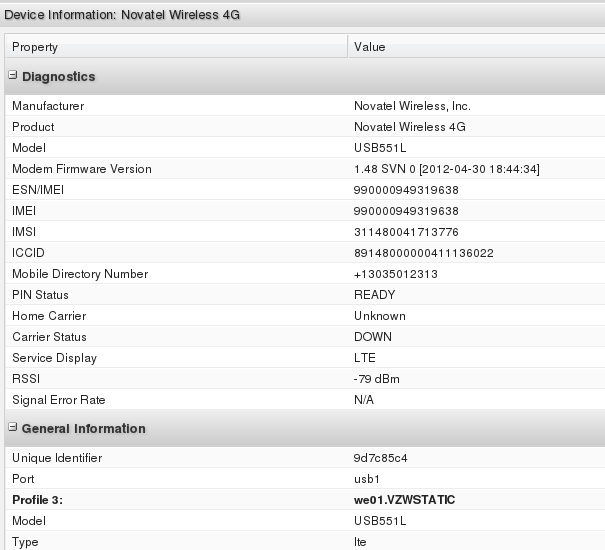Click the Port usb1 value
This screenshot has height=550, width=605.
tap(366, 479)
